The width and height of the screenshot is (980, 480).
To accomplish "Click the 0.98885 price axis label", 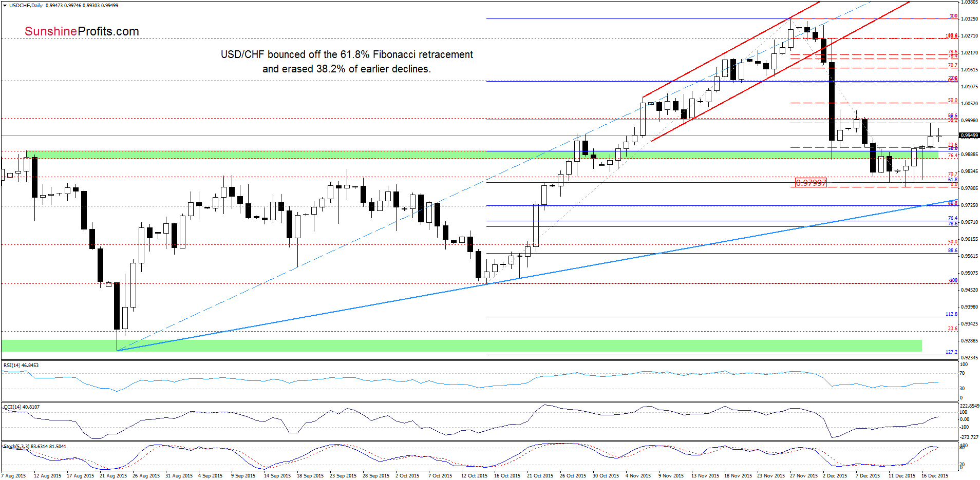I will tap(969, 154).
